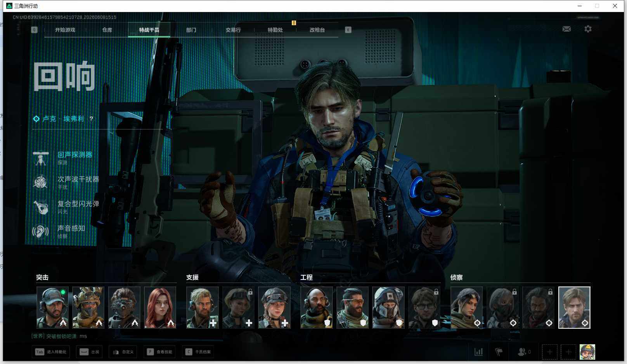This screenshot has height=364, width=627.
Task: Go to the 部门 tab
Action: tap(191, 30)
